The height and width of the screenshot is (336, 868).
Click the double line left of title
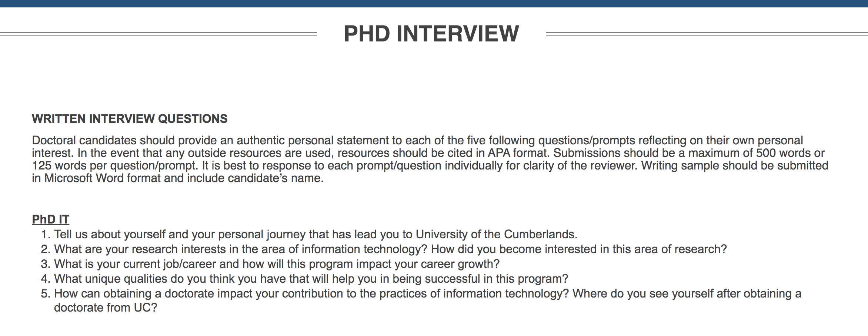click(x=158, y=34)
